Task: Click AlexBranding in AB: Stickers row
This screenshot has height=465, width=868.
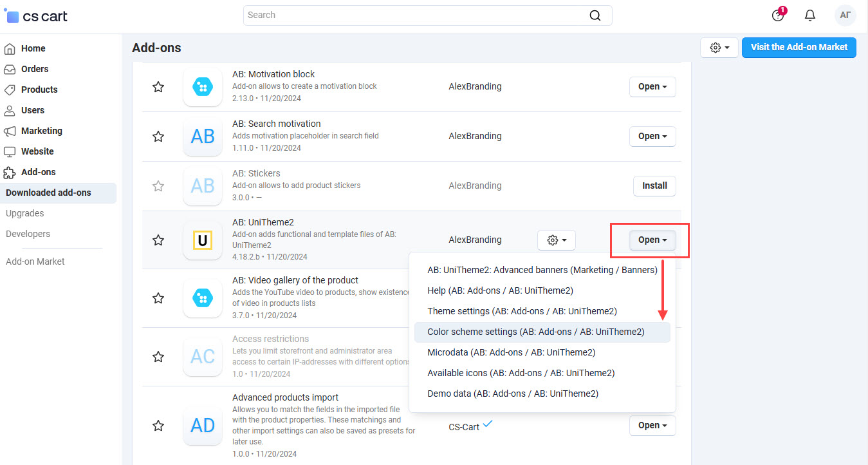Action: [475, 185]
